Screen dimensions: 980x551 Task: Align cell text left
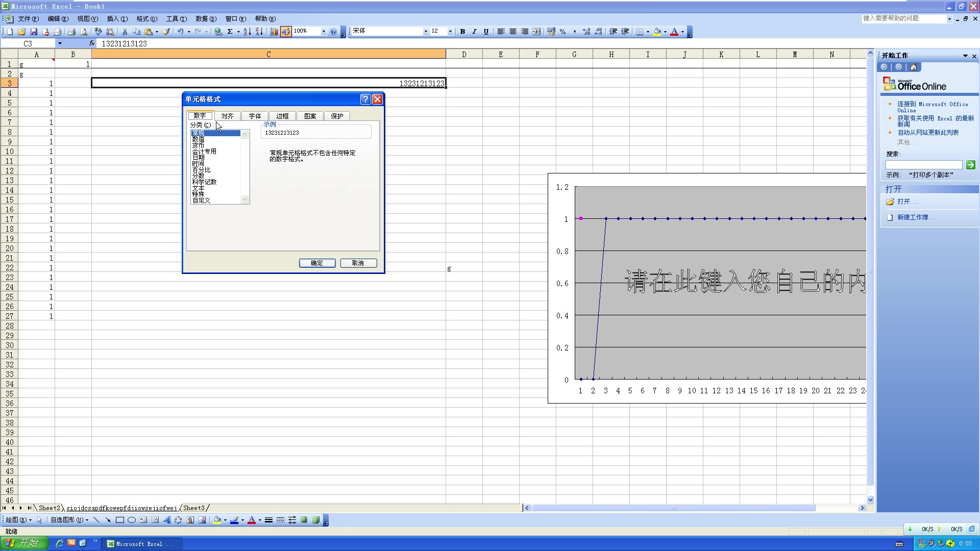(501, 32)
